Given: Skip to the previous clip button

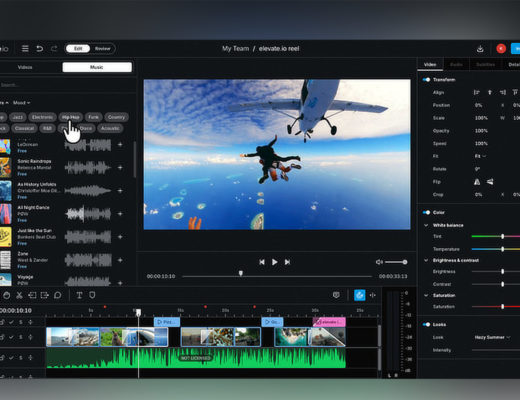Looking at the screenshot, I should pos(262,262).
